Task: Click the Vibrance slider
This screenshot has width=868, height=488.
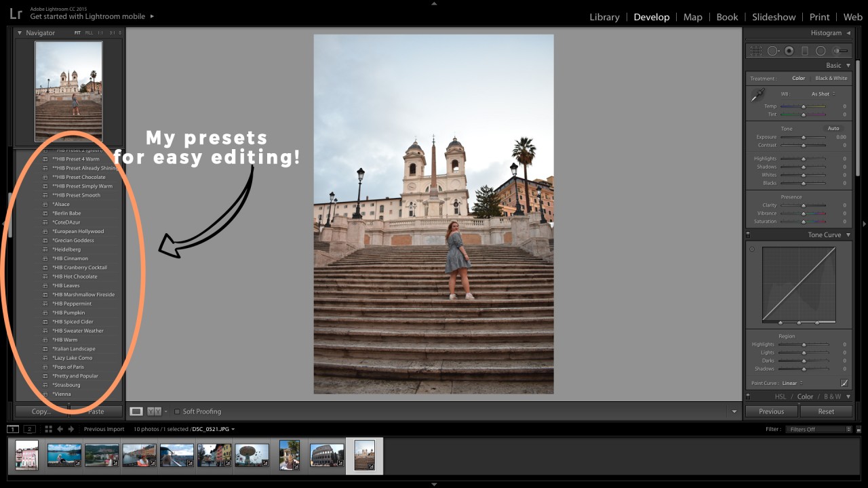Action: tap(803, 213)
